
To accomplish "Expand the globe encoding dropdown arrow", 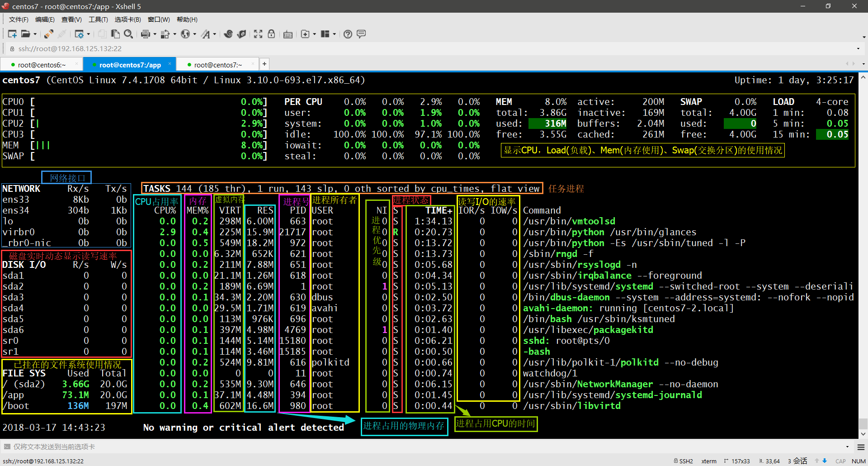I will [194, 34].
